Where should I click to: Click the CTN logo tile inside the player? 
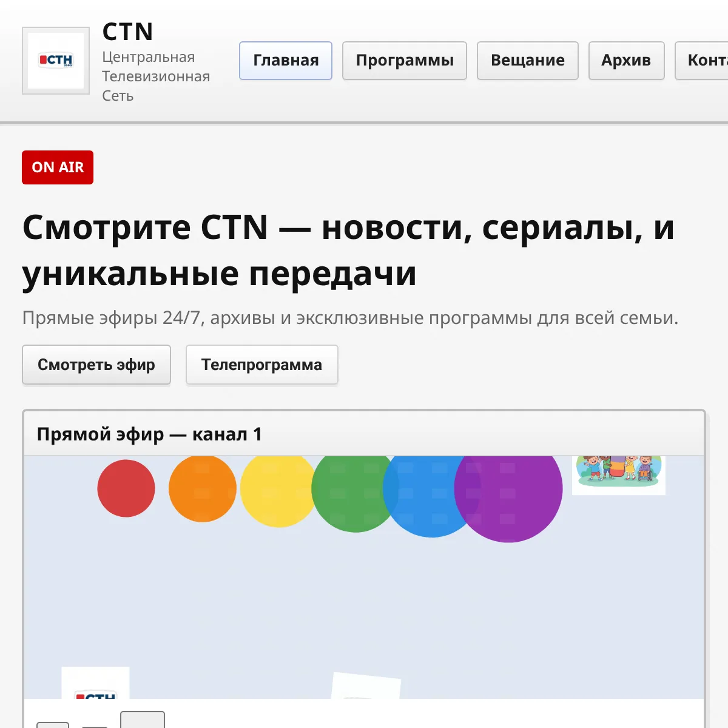click(95, 683)
